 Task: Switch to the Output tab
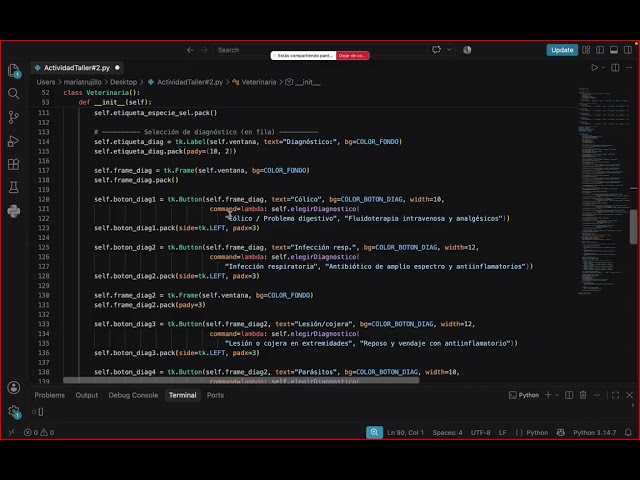pyautogui.click(x=87, y=395)
